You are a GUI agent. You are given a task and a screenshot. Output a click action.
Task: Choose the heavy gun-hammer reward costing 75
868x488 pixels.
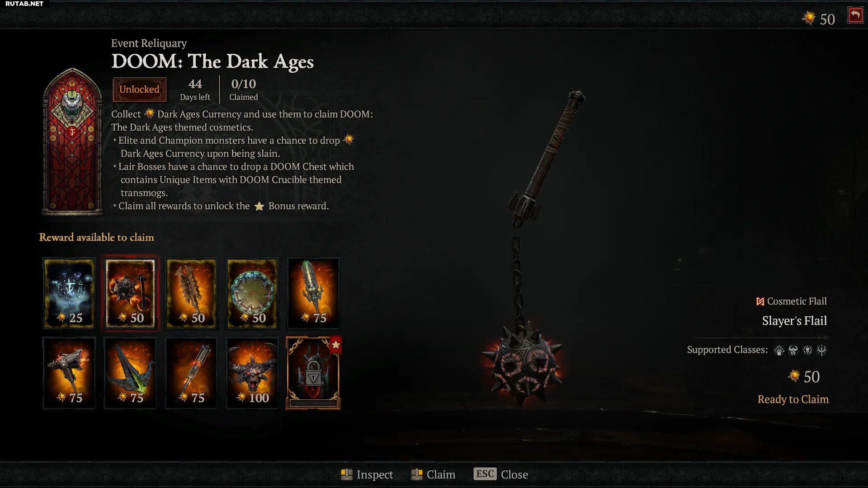[69, 373]
